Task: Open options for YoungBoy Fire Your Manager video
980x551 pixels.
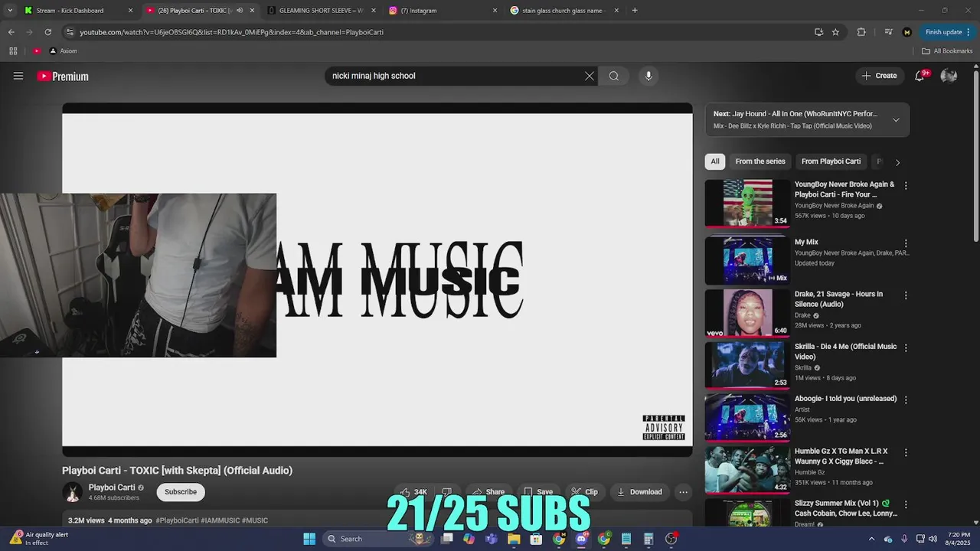Action: (906, 185)
